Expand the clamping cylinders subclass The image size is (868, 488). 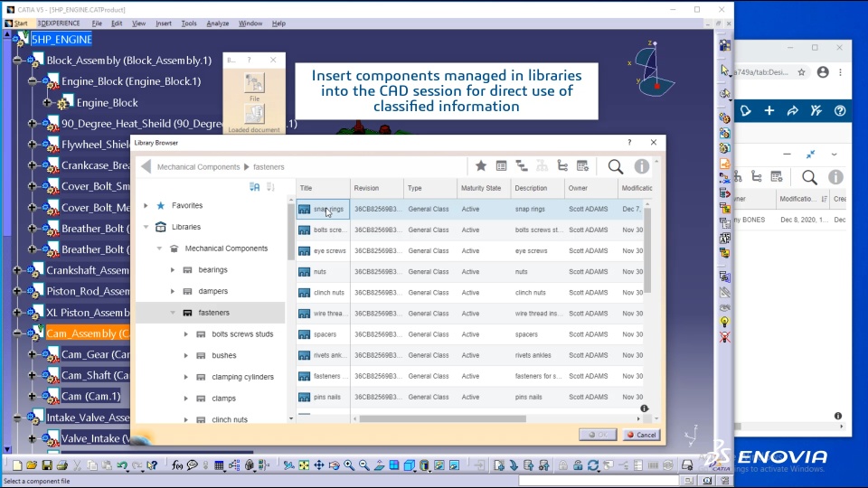click(186, 377)
